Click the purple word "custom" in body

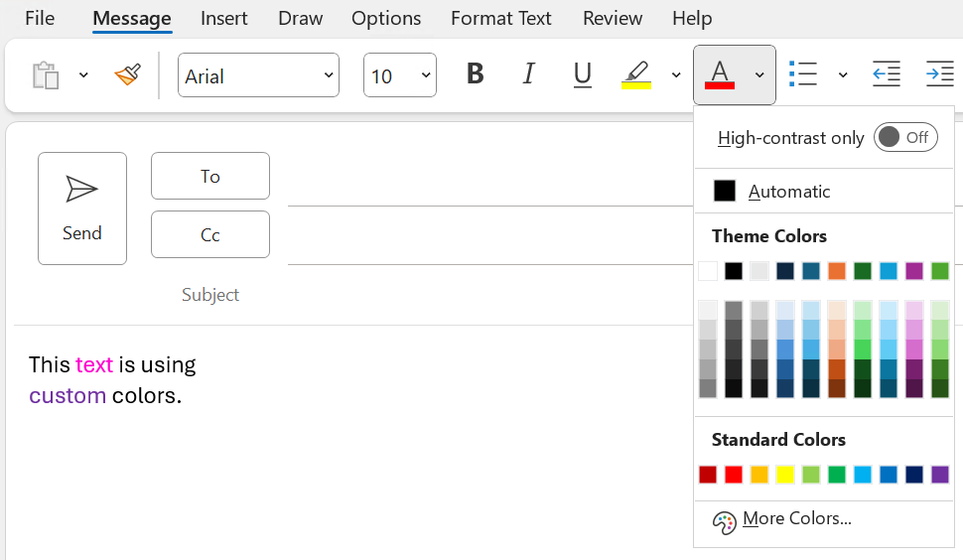tap(68, 395)
